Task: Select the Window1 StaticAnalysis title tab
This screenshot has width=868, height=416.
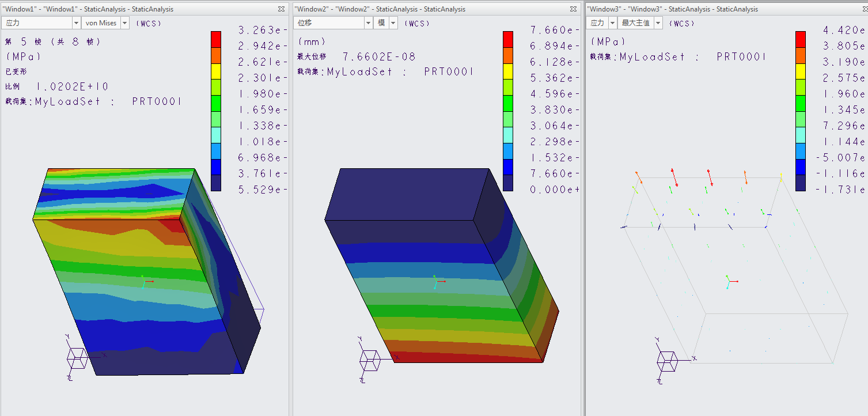Action: [88, 9]
